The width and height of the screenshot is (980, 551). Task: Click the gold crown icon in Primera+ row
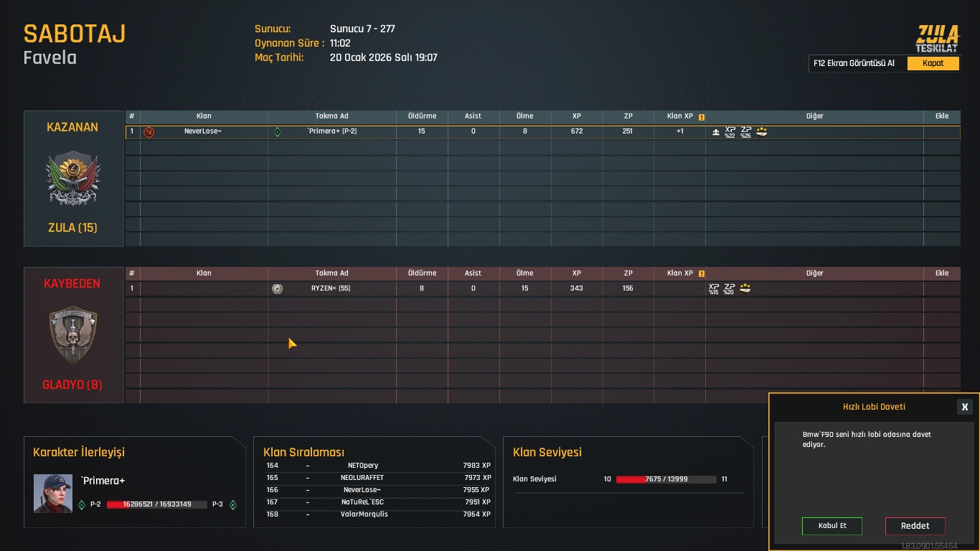click(x=762, y=131)
